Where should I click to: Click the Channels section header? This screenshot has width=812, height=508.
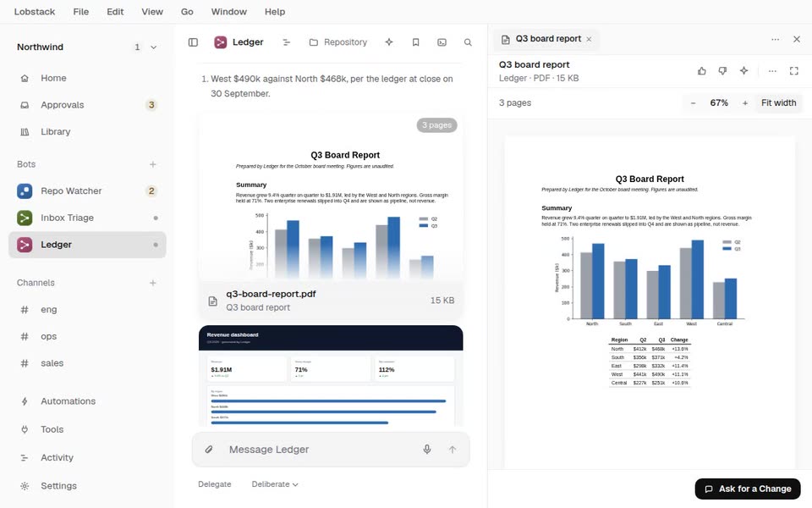[x=36, y=283]
